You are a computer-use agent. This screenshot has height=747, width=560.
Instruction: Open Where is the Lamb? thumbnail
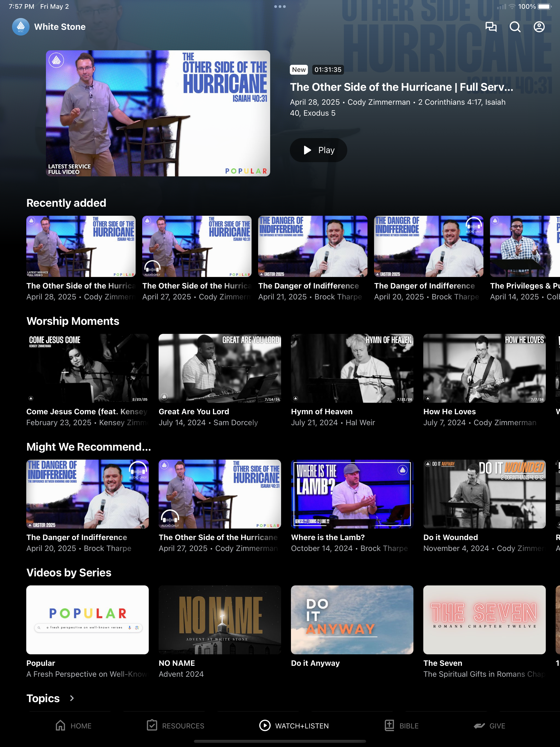click(352, 494)
